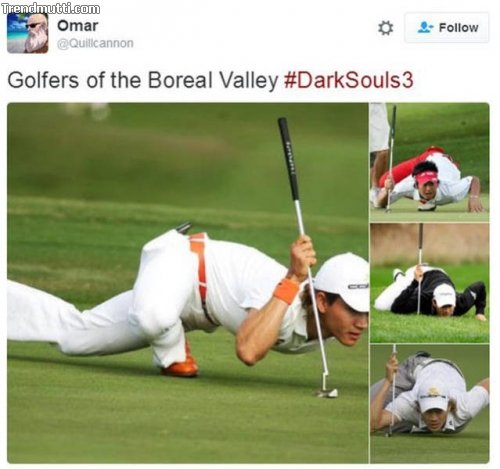Image resolution: width=500 pixels, height=469 pixels.
Task: Click the Trendmutti.com watermark
Action: pos(50,8)
